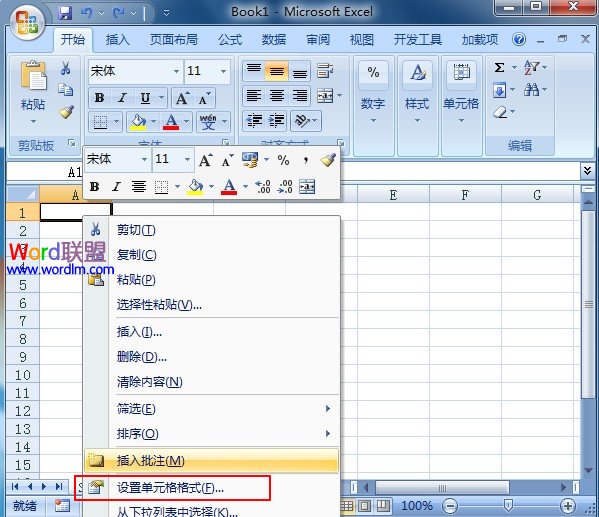Expand the Paste options arrow
This screenshot has height=517, width=599.
click(33, 122)
